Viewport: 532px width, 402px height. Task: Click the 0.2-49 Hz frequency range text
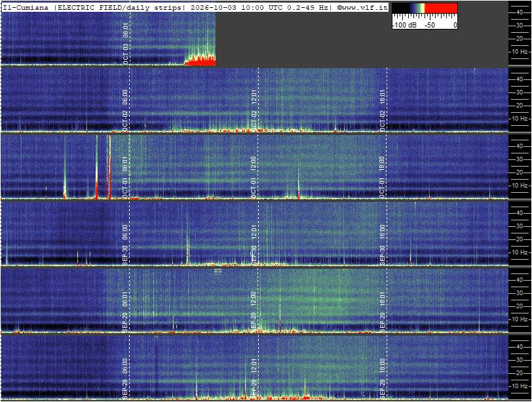307,7
